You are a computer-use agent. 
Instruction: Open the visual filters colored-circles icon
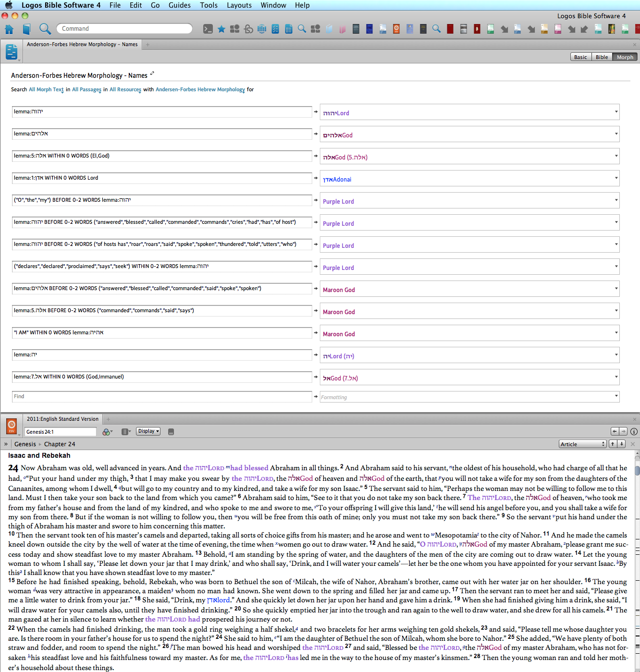pos(107,432)
